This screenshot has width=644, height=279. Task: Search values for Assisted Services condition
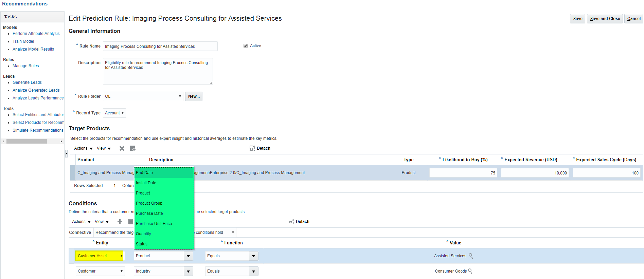(x=471, y=256)
